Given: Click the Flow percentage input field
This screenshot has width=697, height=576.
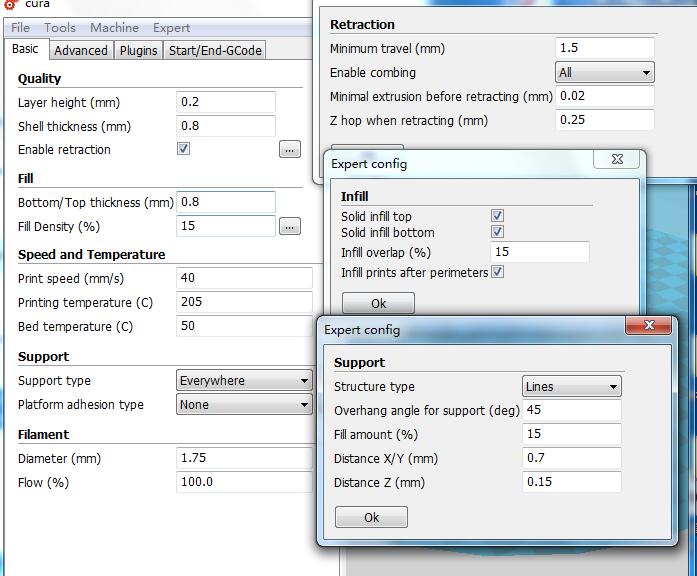Looking at the screenshot, I should [x=244, y=482].
